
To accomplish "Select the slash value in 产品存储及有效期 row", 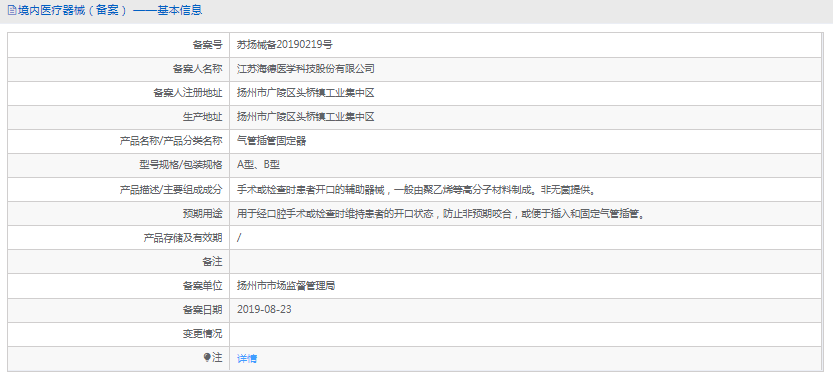I will 239,238.
